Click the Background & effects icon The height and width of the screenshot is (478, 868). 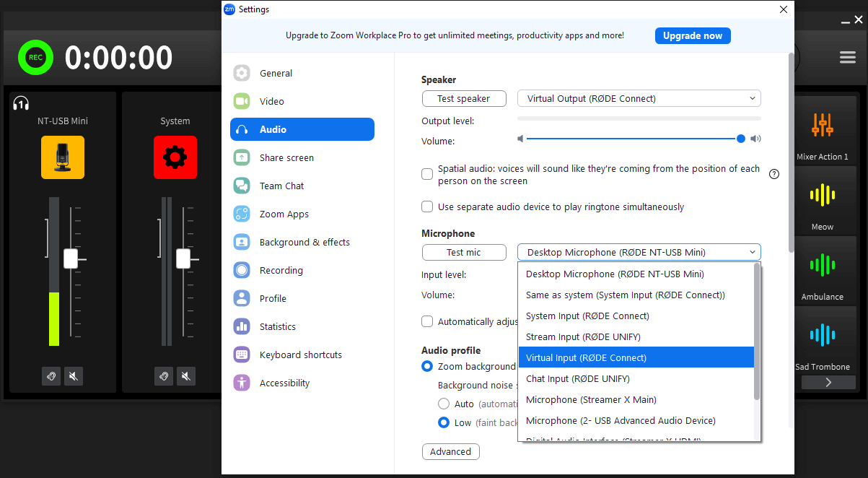coord(242,242)
